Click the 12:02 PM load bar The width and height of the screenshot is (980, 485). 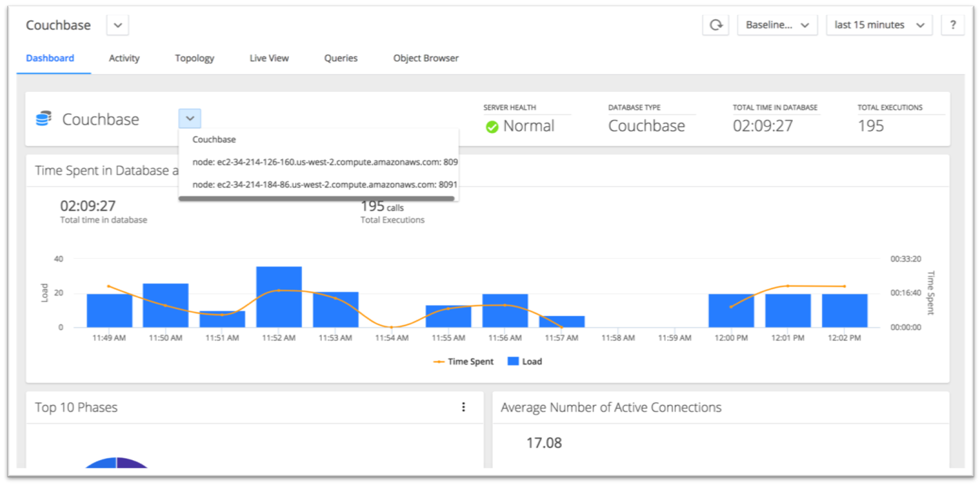845,310
